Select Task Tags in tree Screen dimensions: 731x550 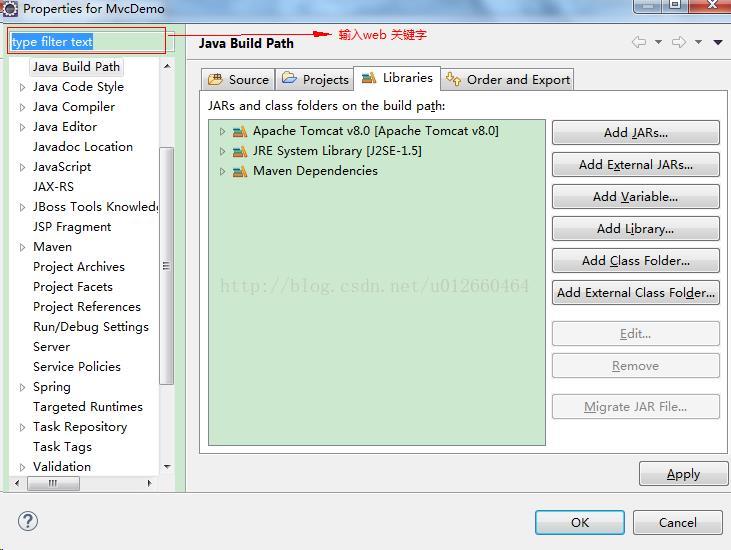pyautogui.click(x=62, y=447)
